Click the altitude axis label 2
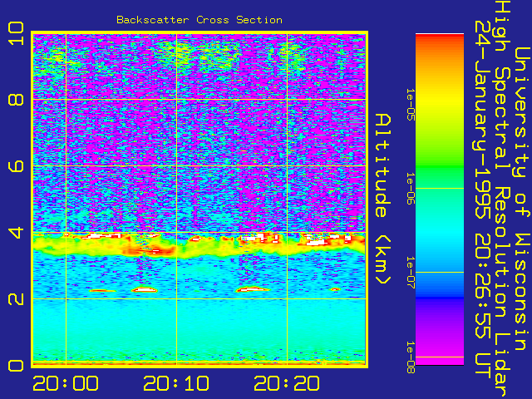The image size is (532, 399). 17,298
